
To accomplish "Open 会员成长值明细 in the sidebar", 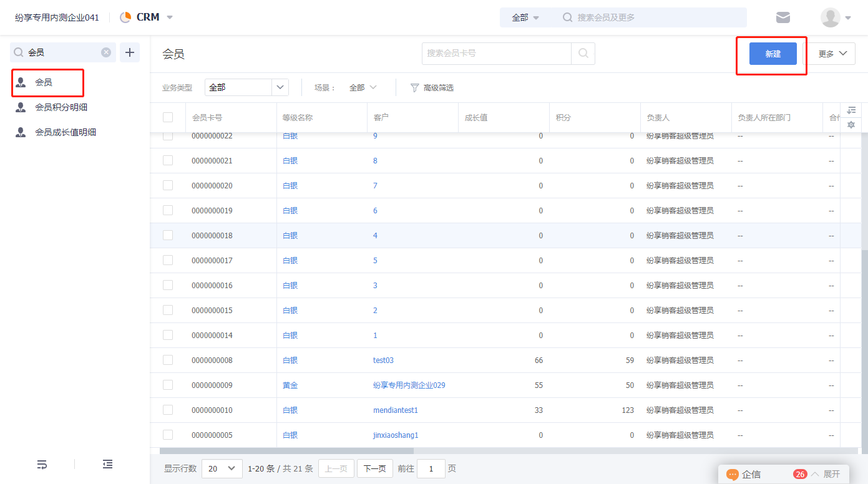I will 66,132.
